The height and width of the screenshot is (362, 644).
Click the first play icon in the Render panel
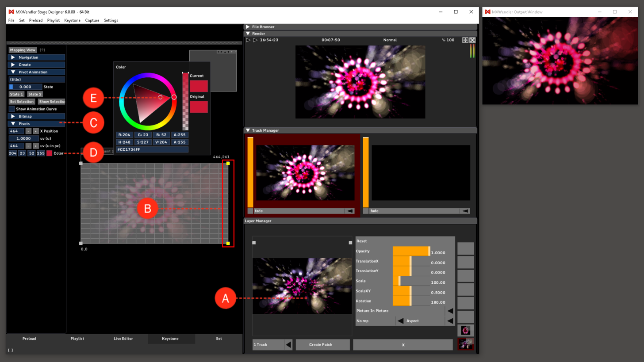[x=248, y=40]
